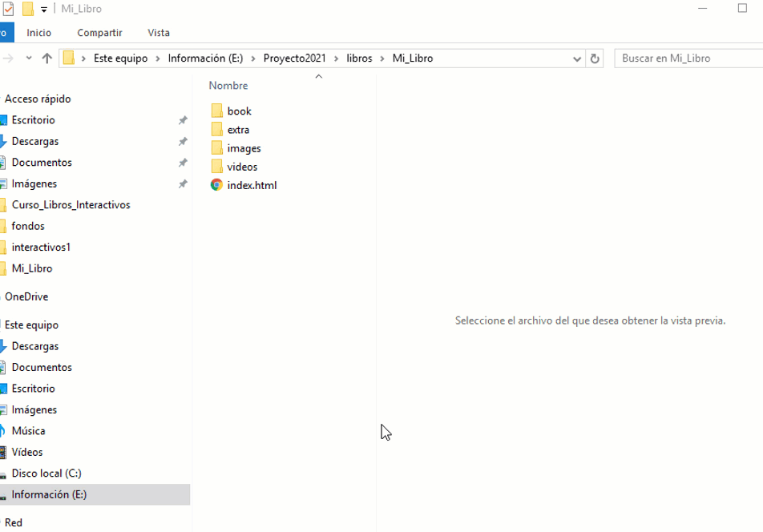
Task: Click the refresh button in address bar
Action: point(595,58)
